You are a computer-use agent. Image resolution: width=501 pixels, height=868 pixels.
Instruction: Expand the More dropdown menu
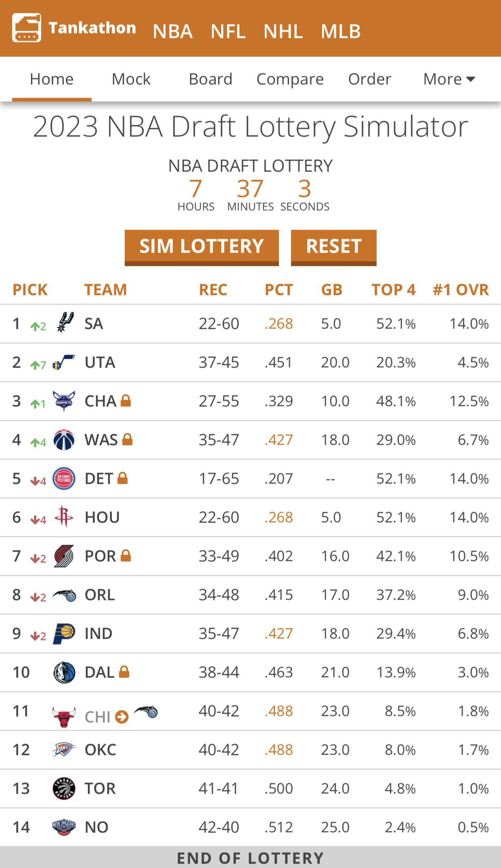[x=449, y=79]
